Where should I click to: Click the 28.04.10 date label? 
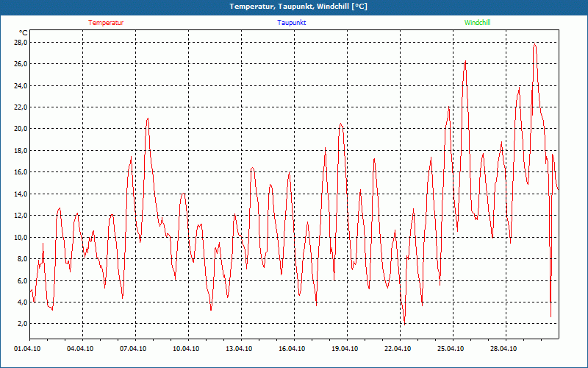(x=503, y=348)
